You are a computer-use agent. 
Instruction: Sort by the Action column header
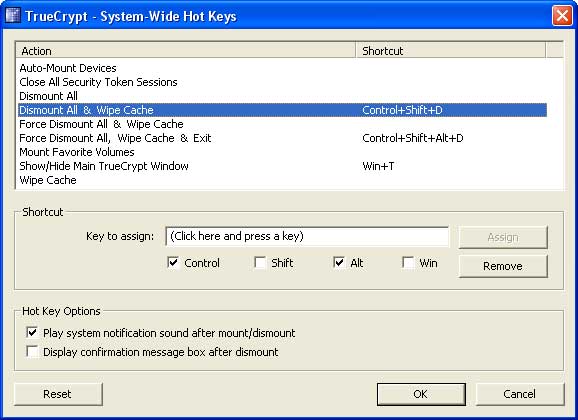[185, 51]
